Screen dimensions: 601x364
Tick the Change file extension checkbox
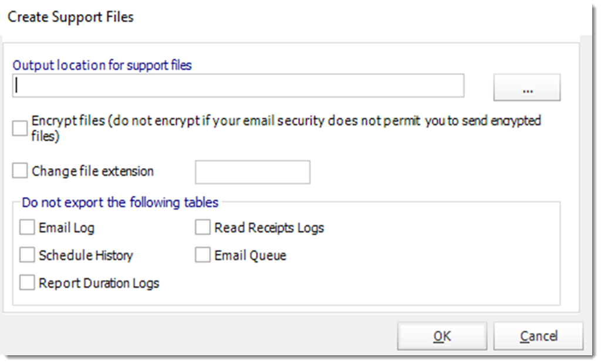click(x=19, y=171)
